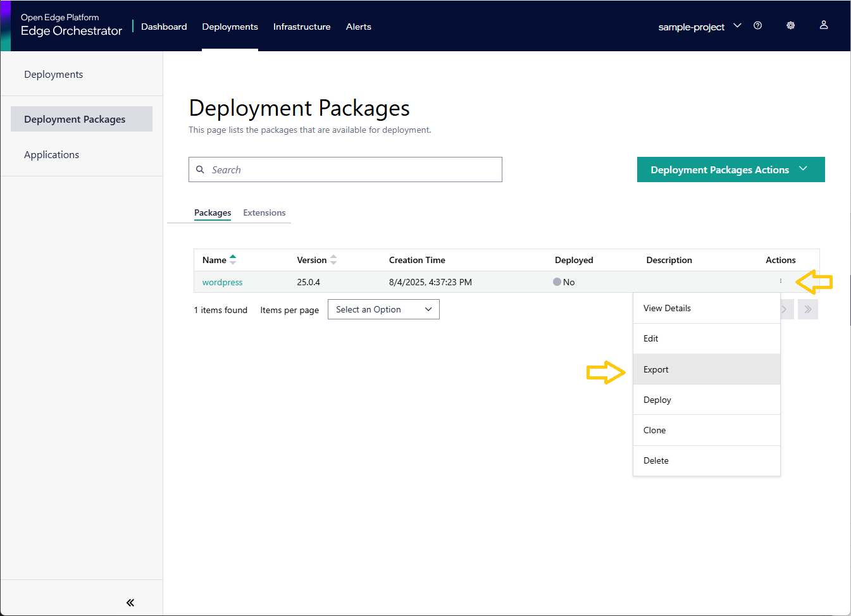Viewport: 851px width, 616px height.
Task: Open the wordpress package link
Action: pyautogui.click(x=222, y=282)
